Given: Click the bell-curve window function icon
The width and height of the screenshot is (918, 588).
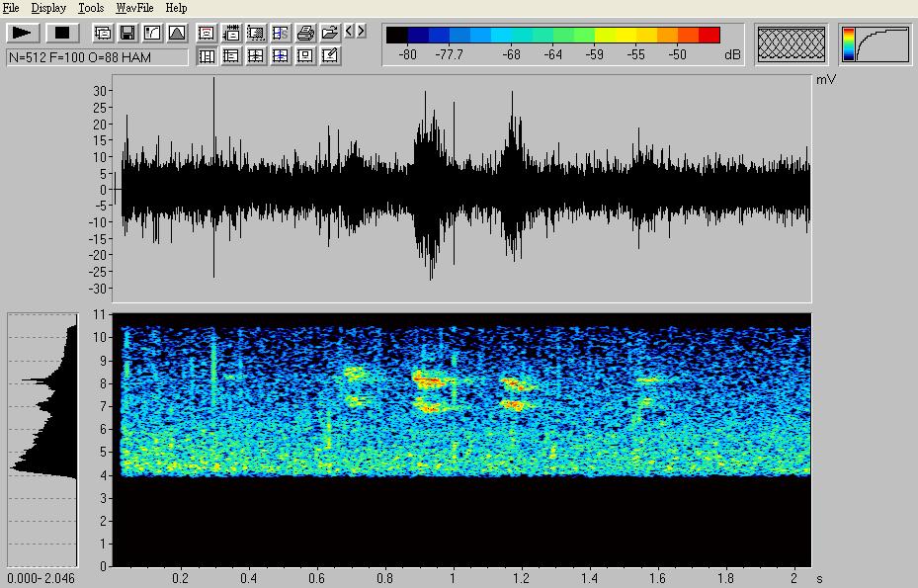Looking at the screenshot, I should point(176,33).
